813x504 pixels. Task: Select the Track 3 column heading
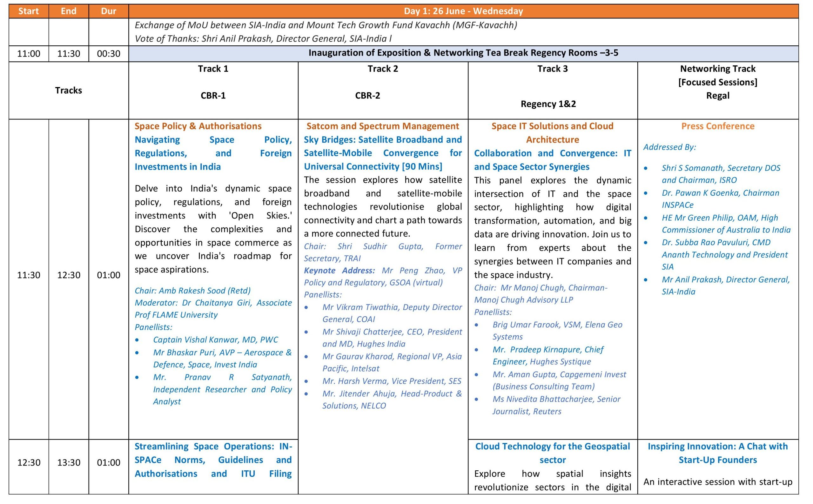(x=552, y=69)
